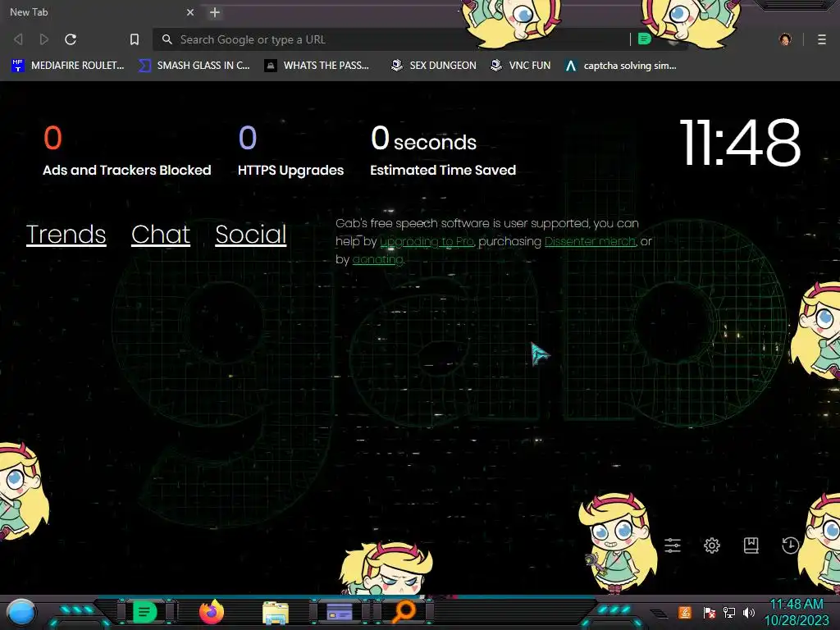This screenshot has width=840, height=630.
Task: Reload the current page
Action: (71, 39)
